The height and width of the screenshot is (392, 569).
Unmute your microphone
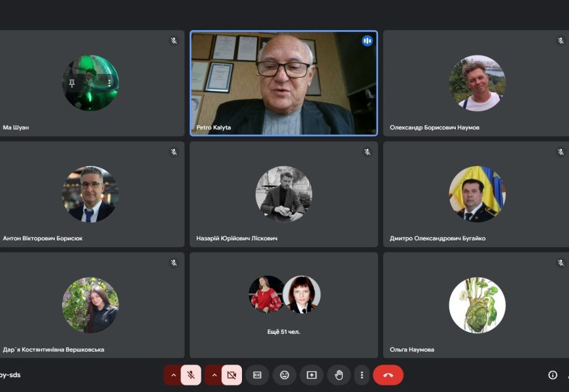click(191, 375)
